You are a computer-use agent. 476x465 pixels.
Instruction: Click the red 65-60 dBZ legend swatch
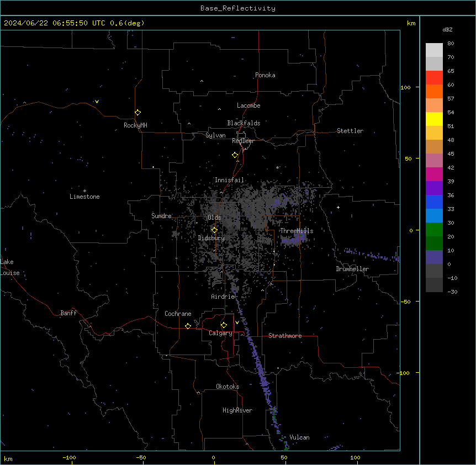click(x=434, y=77)
